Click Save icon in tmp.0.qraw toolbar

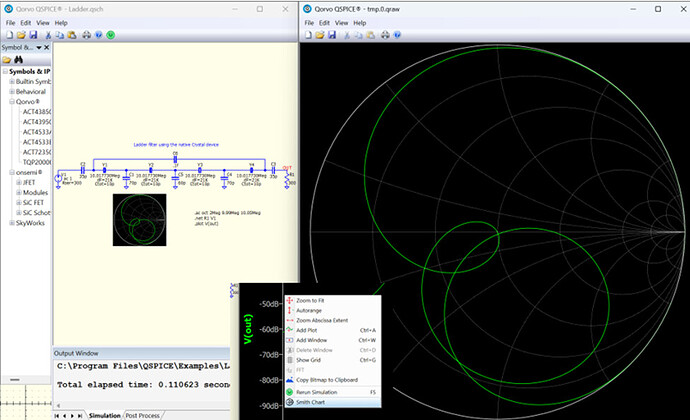point(332,35)
